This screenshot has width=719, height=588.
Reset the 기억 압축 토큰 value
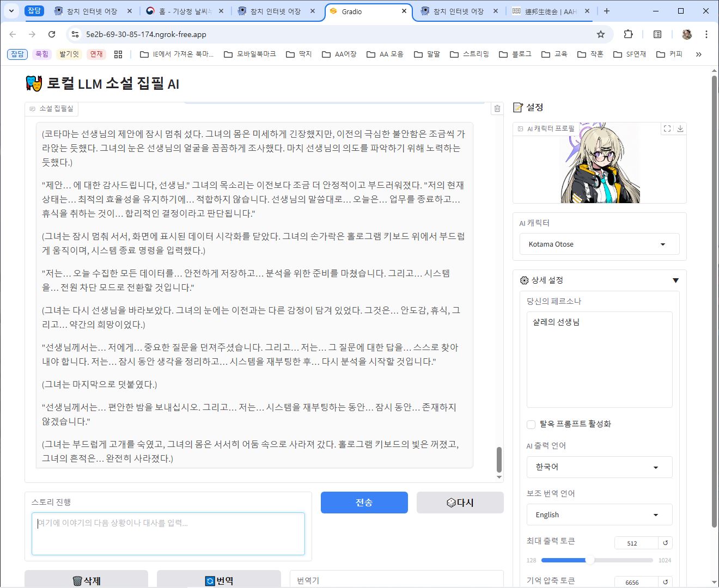tap(665, 582)
